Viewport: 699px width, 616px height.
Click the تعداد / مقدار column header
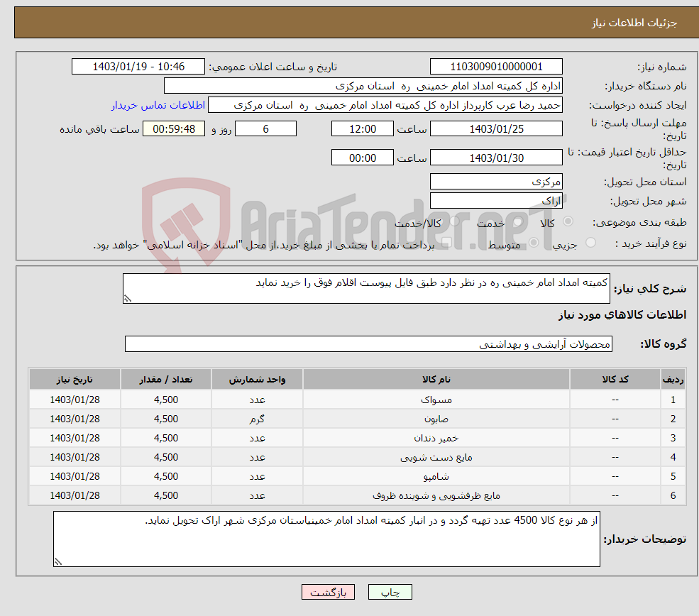pos(166,379)
